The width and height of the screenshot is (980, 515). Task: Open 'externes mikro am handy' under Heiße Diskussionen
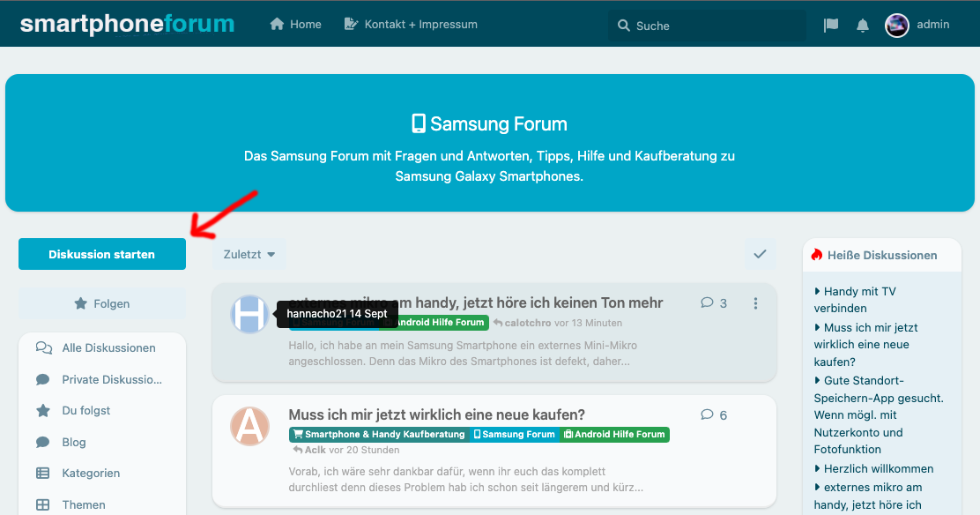coord(868,496)
